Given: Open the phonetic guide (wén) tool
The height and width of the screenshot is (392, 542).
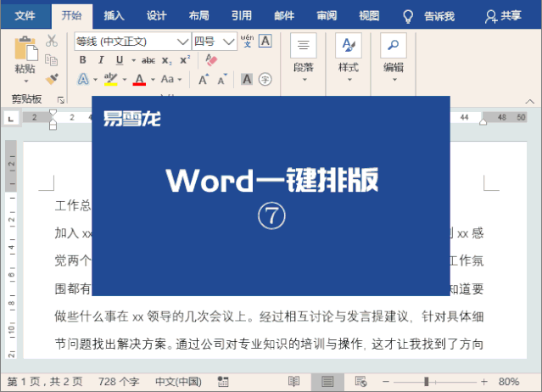Looking at the screenshot, I should click(247, 41).
